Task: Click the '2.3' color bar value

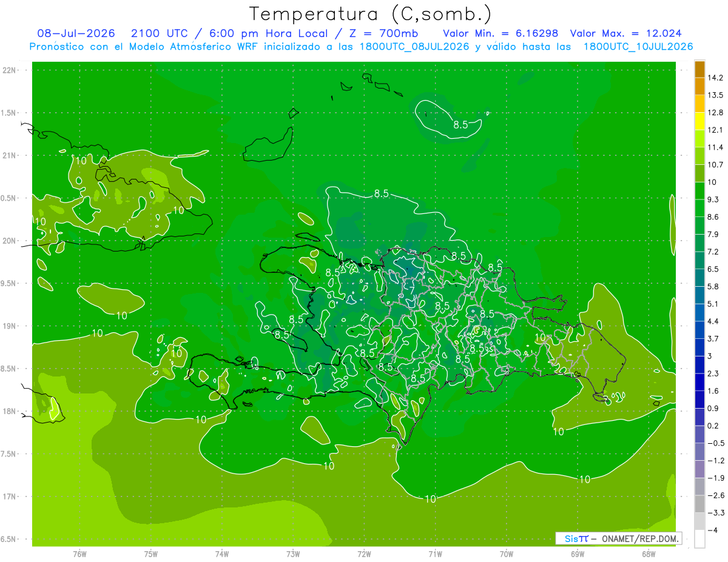Action: point(713,373)
